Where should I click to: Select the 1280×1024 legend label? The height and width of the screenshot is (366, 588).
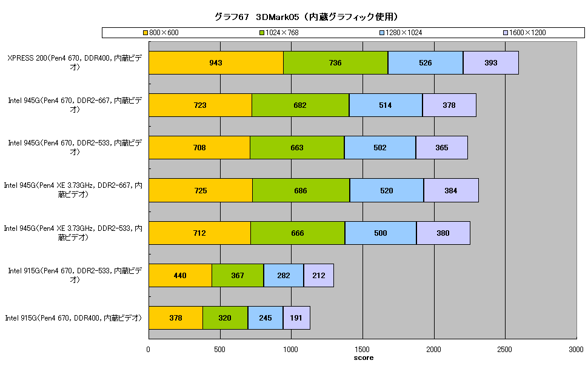pyautogui.click(x=404, y=33)
